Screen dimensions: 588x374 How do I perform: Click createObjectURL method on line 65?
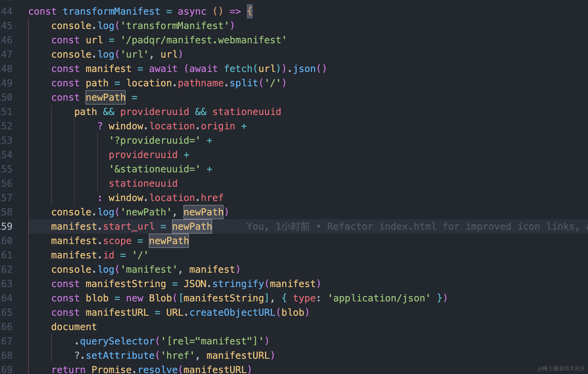[x=232, y=312]
